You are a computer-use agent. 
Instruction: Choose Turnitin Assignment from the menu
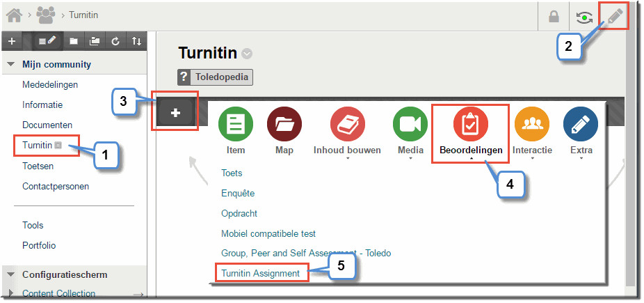point(260,273)
